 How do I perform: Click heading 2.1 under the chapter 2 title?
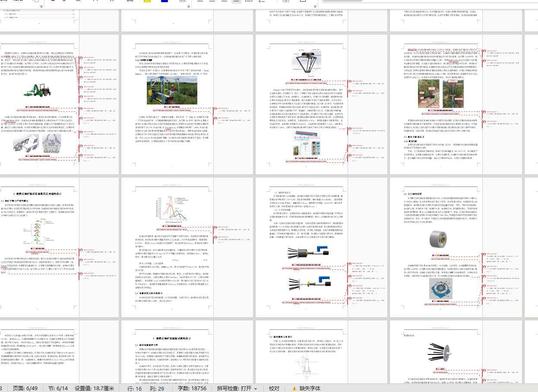16,201
